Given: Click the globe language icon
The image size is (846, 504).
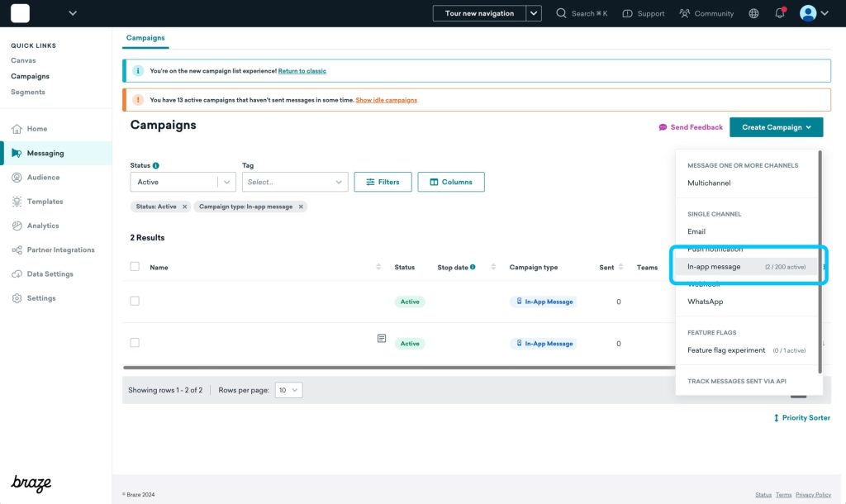Looking at the screenshot, I should [753, 13].
